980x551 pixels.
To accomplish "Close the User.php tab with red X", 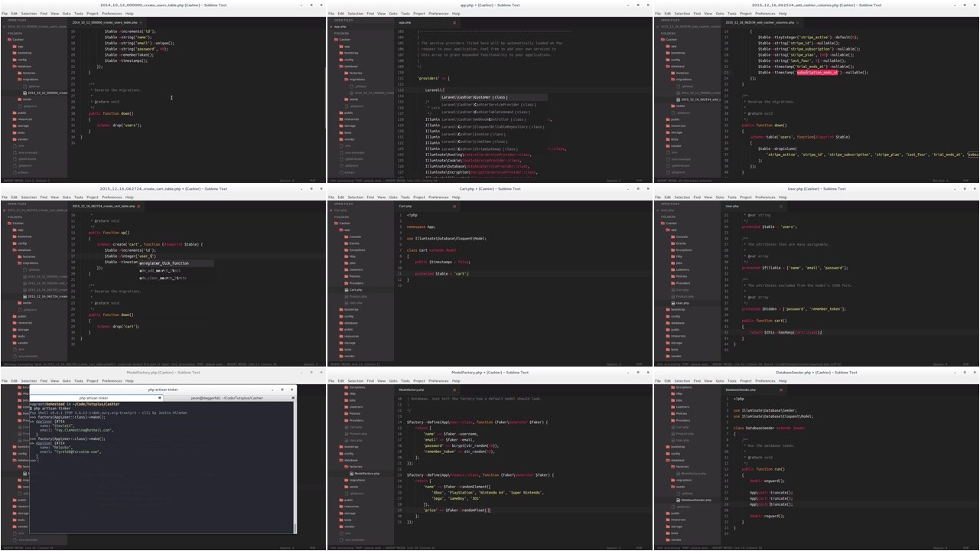I will (781, 206).
